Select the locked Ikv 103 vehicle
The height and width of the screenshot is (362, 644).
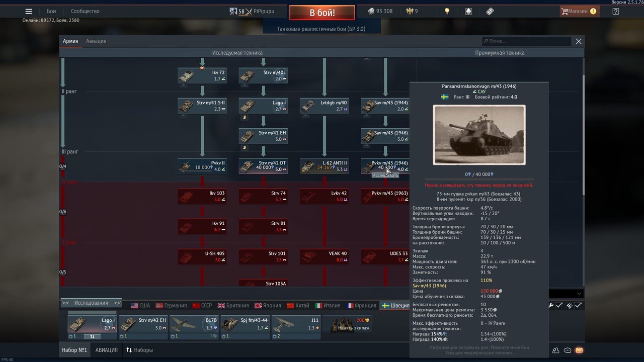[x=202, y=197]
